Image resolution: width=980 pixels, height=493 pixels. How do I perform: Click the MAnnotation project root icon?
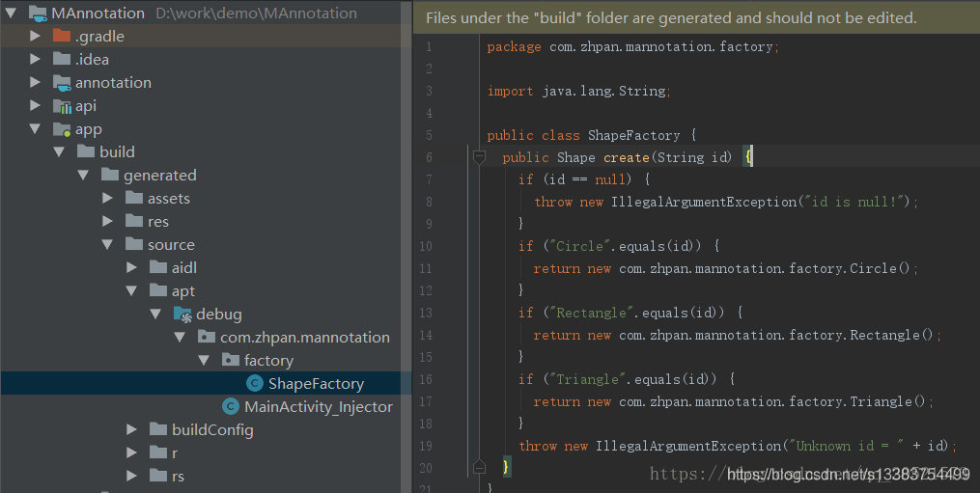(38, 14)
